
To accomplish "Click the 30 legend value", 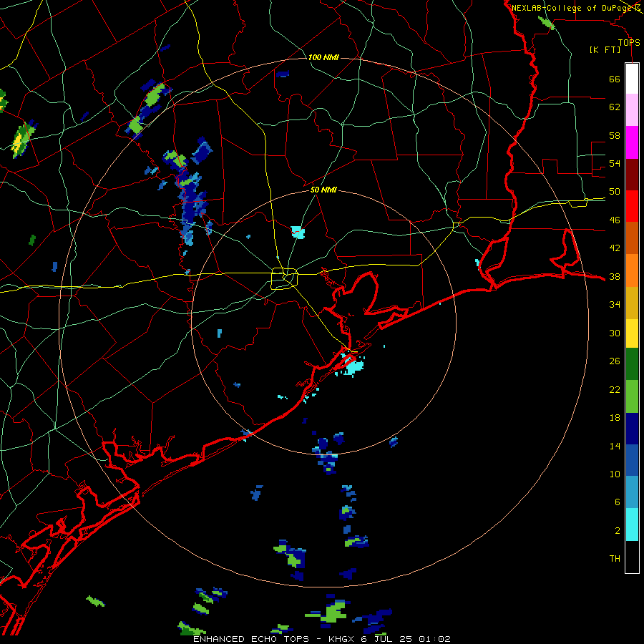I will tap(615, 333).
